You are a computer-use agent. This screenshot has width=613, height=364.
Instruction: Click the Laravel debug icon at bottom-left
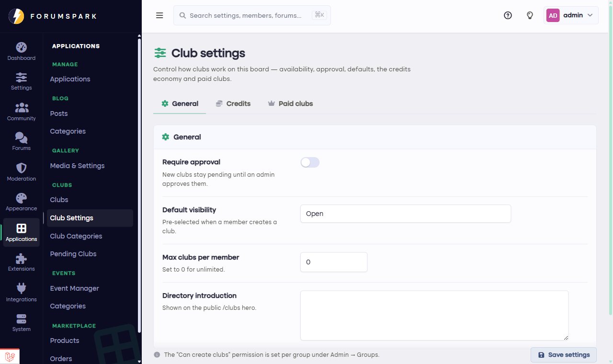(x=10, y=356)
